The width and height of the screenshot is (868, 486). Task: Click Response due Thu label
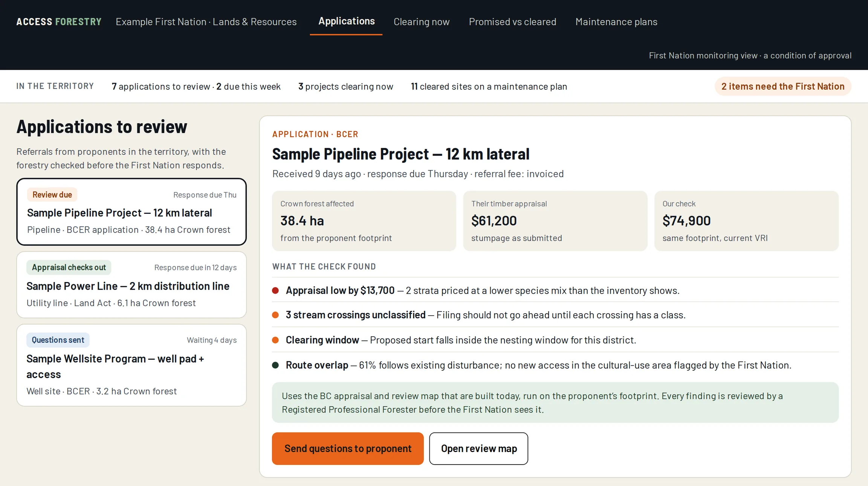pyautogui.click(x=205, y=195)
